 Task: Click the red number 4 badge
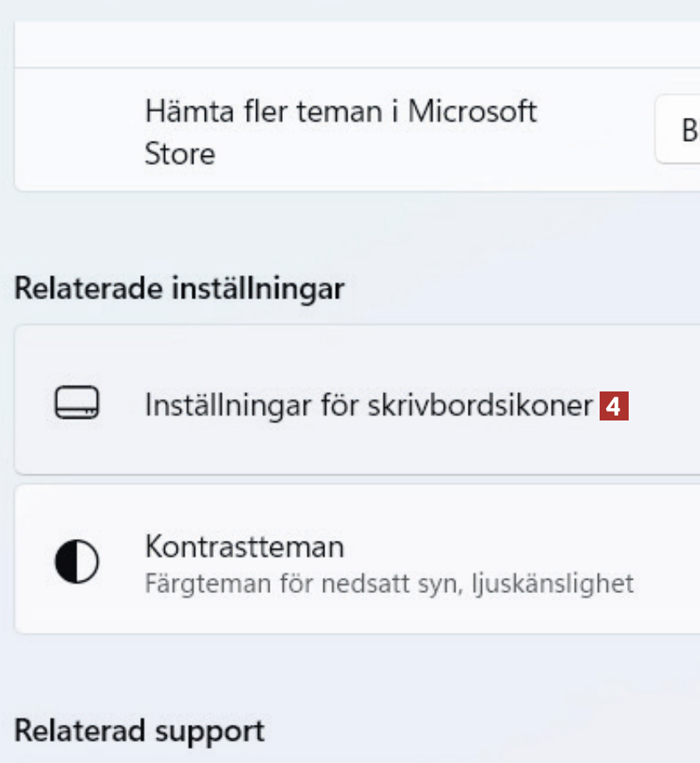click(x=614, y=406)
